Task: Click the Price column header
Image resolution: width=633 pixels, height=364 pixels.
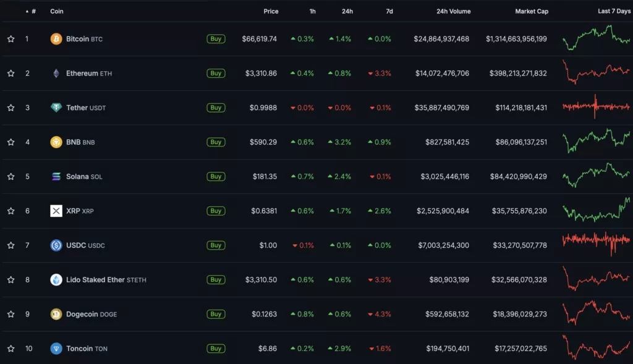Action: pyautogui.click(x=271, y=11)
